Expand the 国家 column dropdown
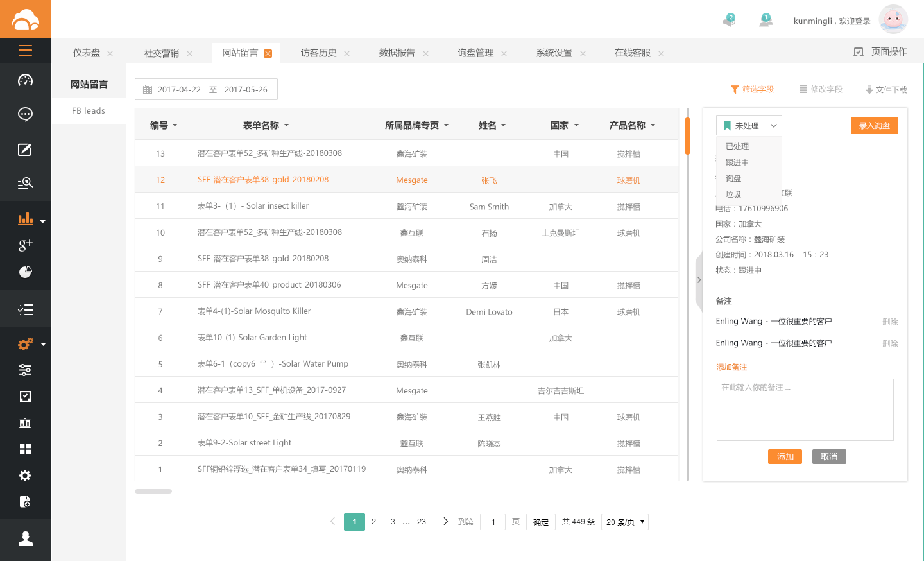The width and height of the screenshot is (924, 561). tap(576, 126)
